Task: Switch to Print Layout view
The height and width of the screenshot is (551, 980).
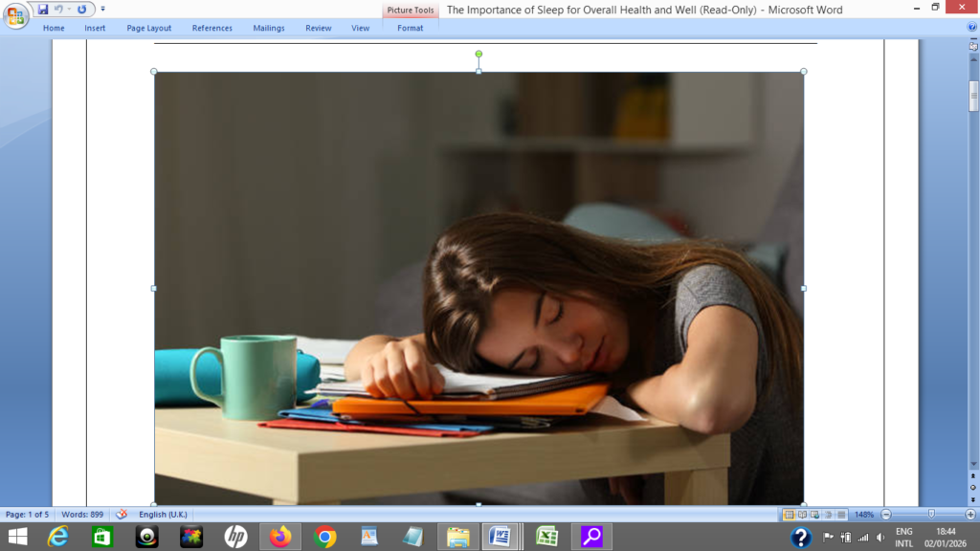Action: tap(790, 515)
